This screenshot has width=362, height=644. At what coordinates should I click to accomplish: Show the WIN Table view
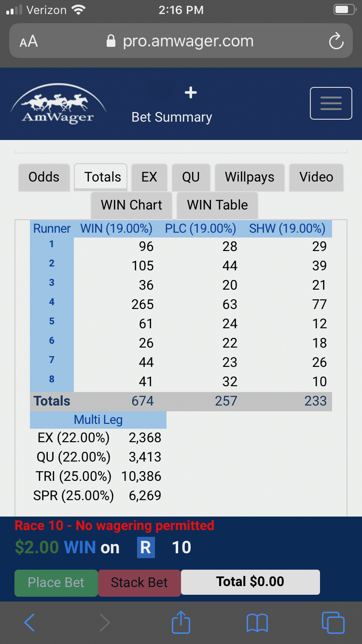(x=217, y=205)
